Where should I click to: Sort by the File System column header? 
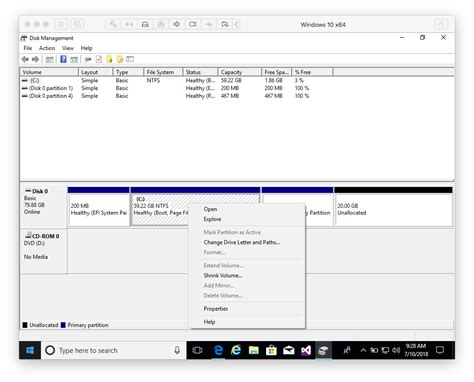(163, 72)
